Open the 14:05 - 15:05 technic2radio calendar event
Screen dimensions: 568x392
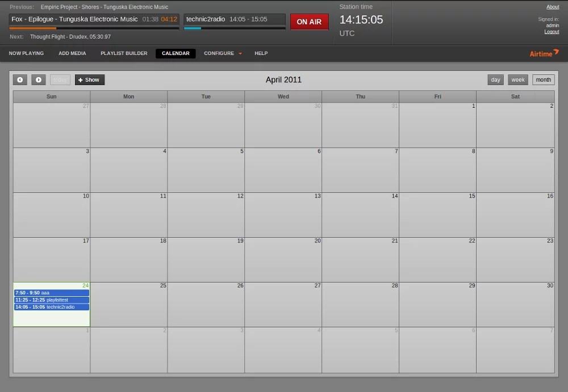click(51, 307)
